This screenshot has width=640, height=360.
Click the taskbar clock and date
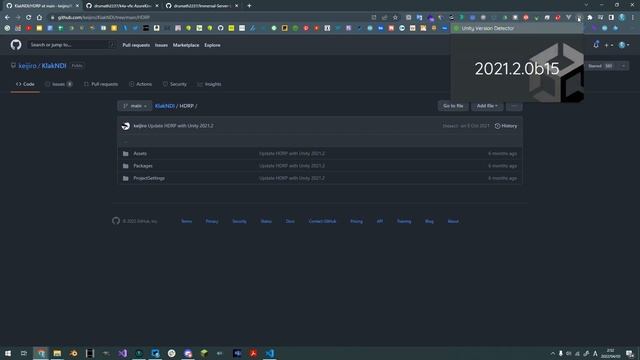tap(610, 353)
